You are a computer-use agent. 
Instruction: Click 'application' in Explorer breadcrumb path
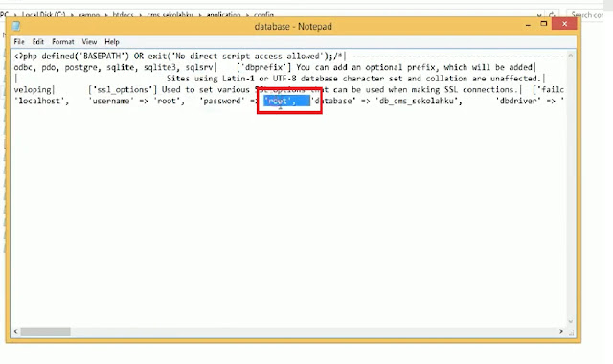pyautogui.click(x=223, y=15)
